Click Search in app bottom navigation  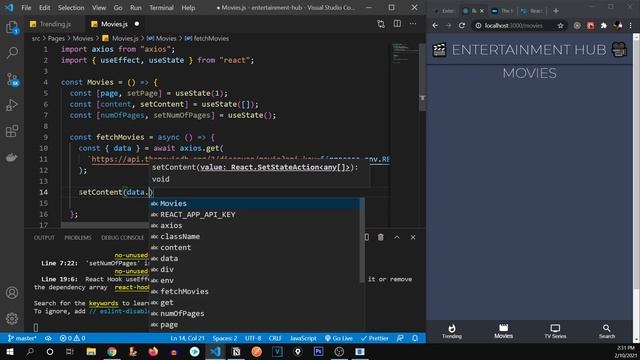(607, 331)
